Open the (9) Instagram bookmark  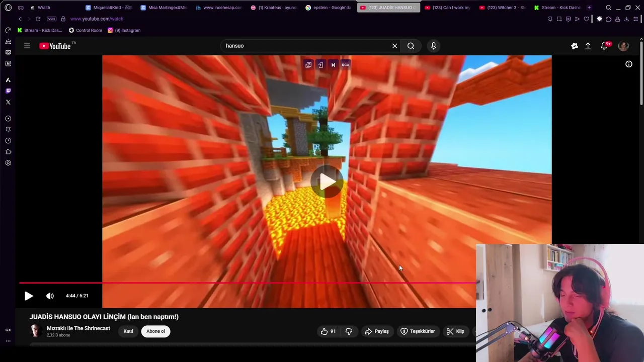point(124,30)
